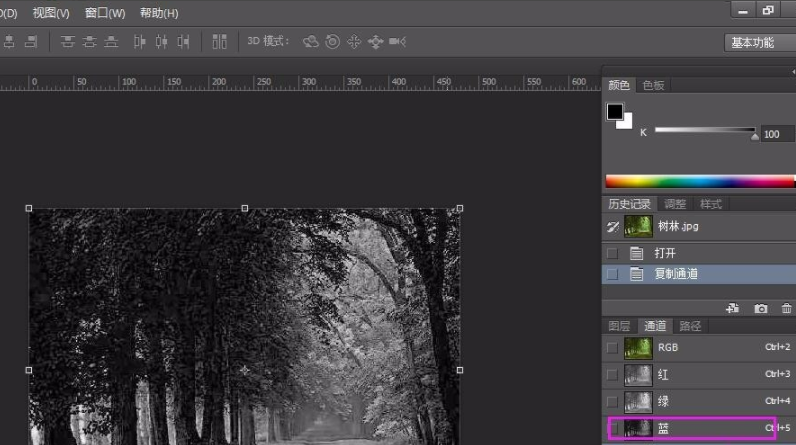Click the black foreground color swatch

point(615,112)
